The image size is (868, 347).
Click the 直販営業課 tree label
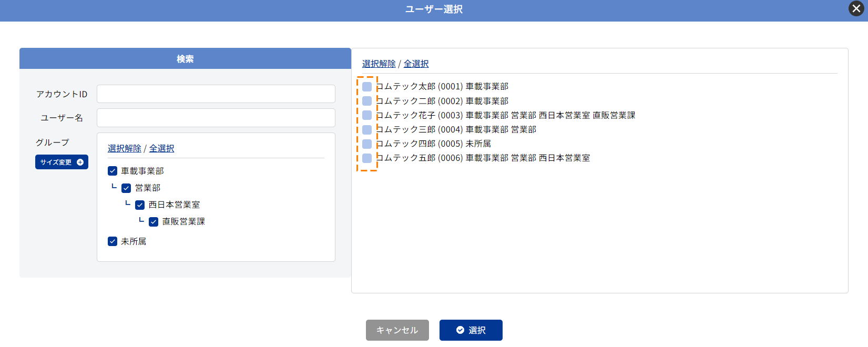pos(183,221)
